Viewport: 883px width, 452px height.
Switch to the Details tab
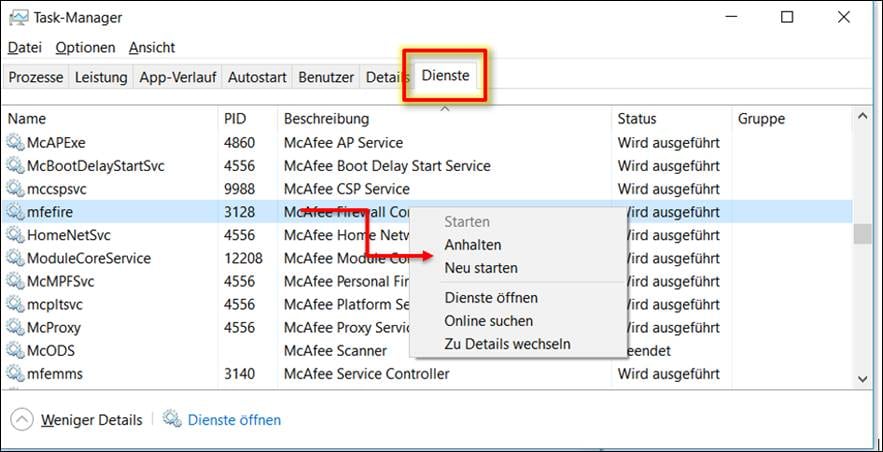[387, 77]
